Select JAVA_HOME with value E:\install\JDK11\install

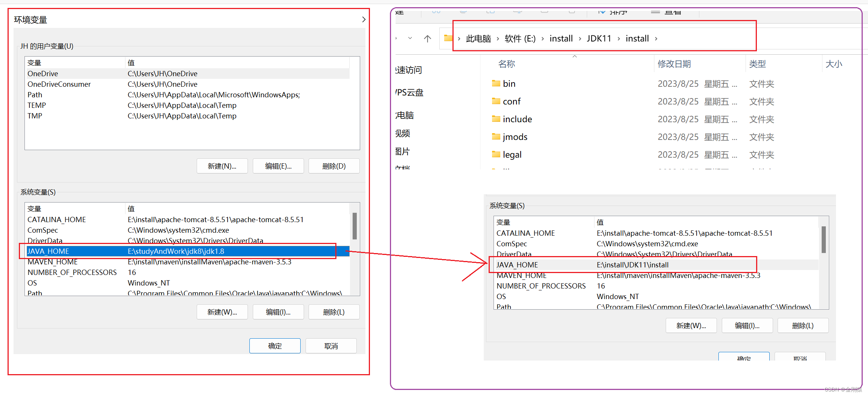tap(657, 265)
